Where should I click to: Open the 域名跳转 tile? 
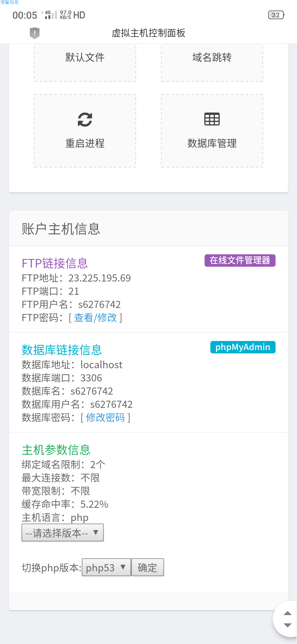(x=212, y=62)
